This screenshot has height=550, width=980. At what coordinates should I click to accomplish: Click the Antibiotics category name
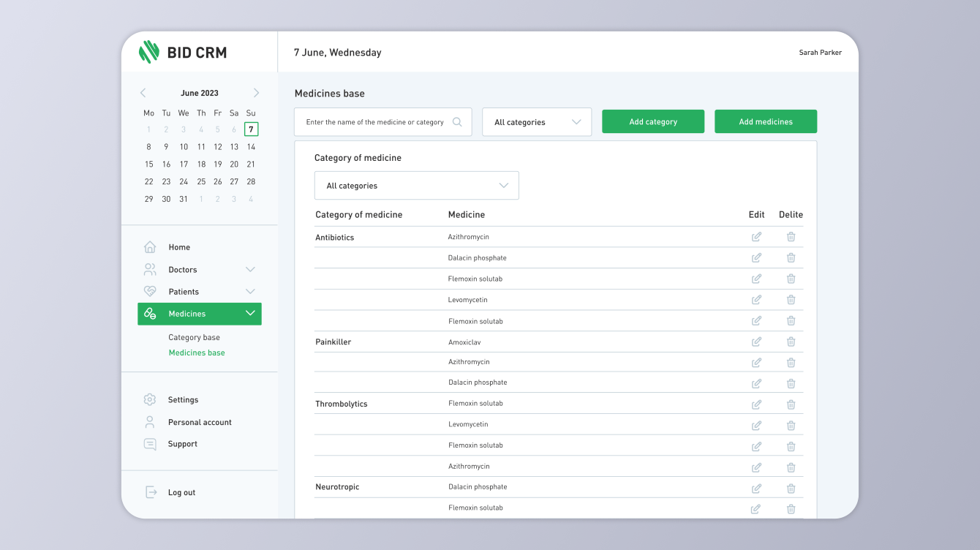coord(335,238)
